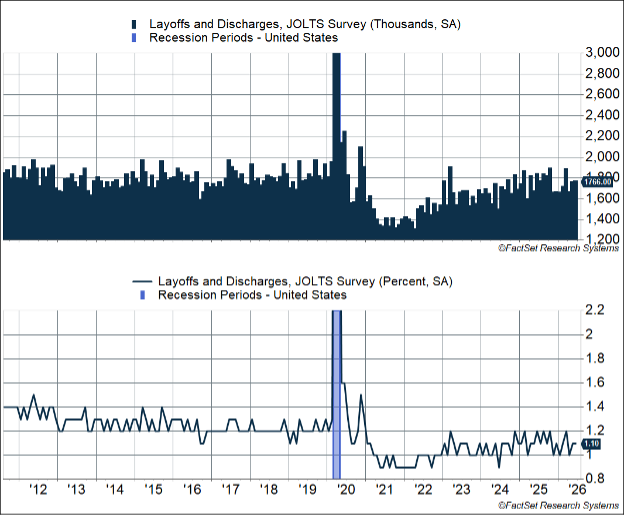Click the tall 2020 spike bar in the thousands chart
The height and width of the screenshot is (516, 624).
coord(337,146)
